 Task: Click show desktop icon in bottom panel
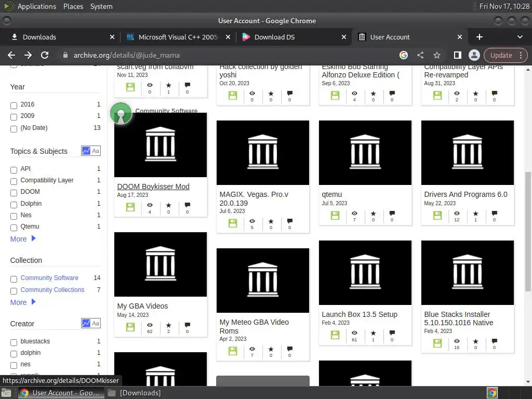point(6,393)
